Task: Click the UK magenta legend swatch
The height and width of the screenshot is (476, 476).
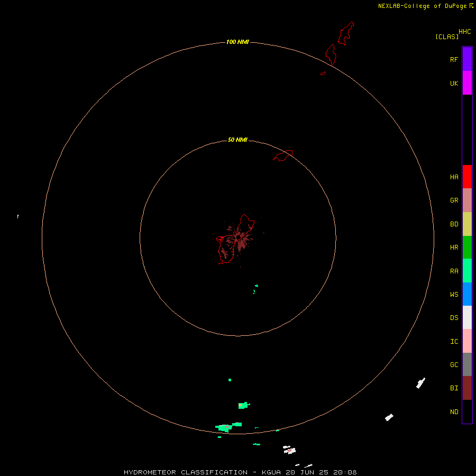Action: (467, 83)
